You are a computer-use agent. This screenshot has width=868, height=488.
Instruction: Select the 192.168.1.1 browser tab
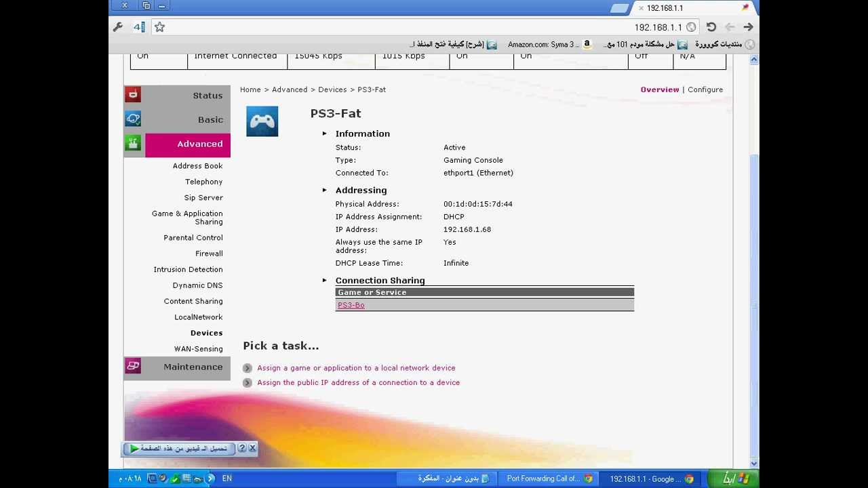(693, 8)
